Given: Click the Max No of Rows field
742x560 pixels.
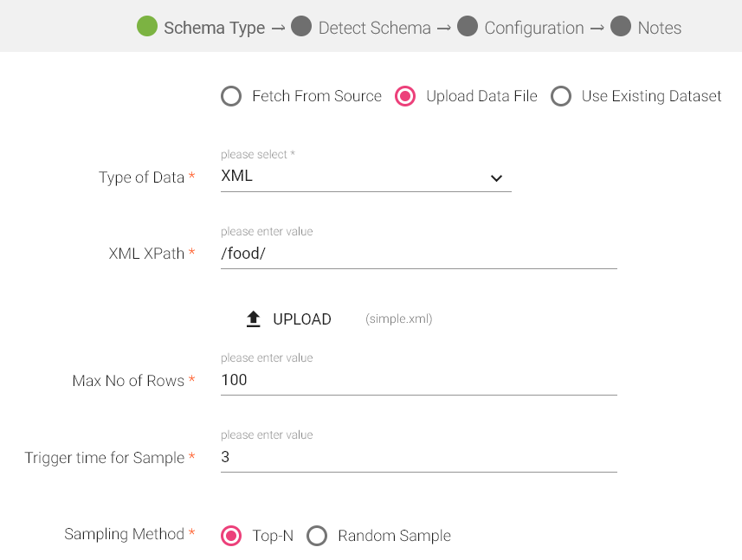Looking at the screenshot, I should [416, 380].
